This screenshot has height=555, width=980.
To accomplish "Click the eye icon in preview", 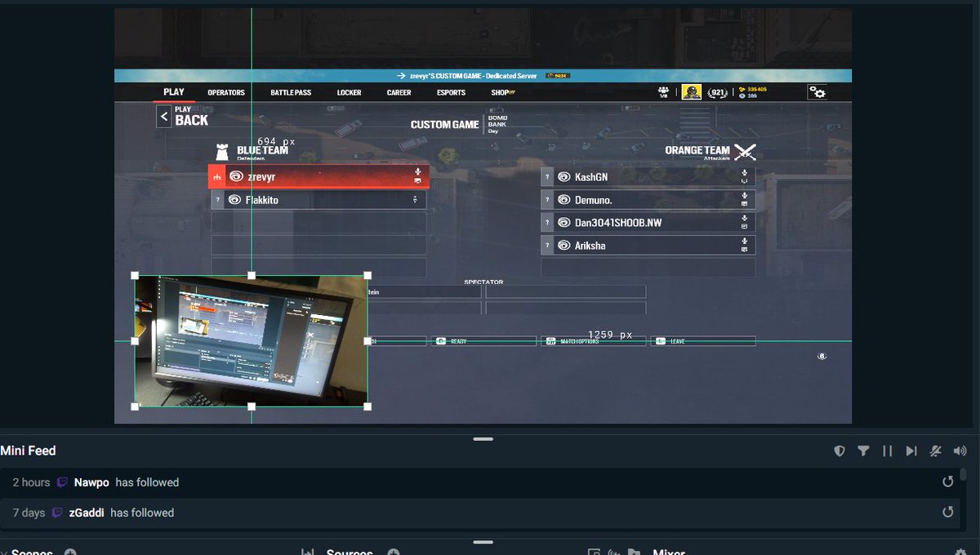I will tap(822, 357).
